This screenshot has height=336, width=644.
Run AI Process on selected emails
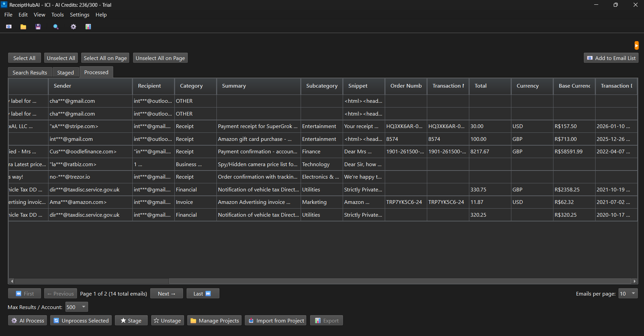(27, 320)
